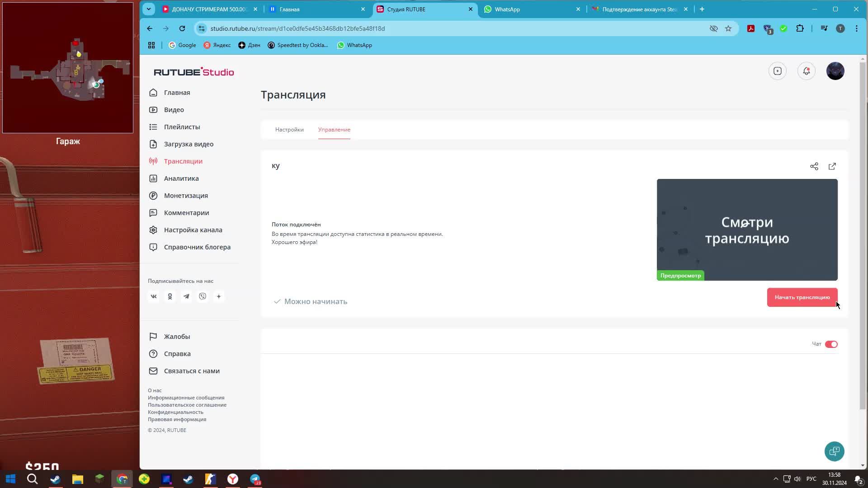Viewport: 868px width, 488px height.
Task: Open the Пользовательское соглашение link
Action: pos(187,405)
